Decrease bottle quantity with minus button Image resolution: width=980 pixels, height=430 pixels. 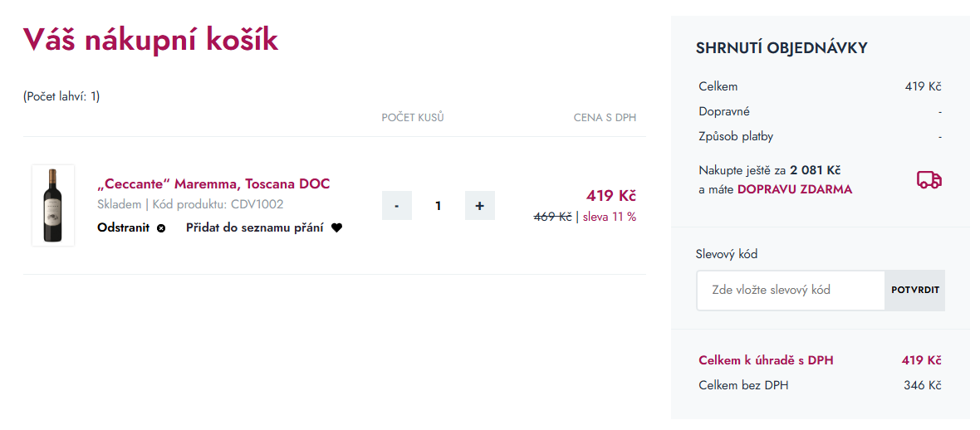pyautogui.click(x=397, y=206)
